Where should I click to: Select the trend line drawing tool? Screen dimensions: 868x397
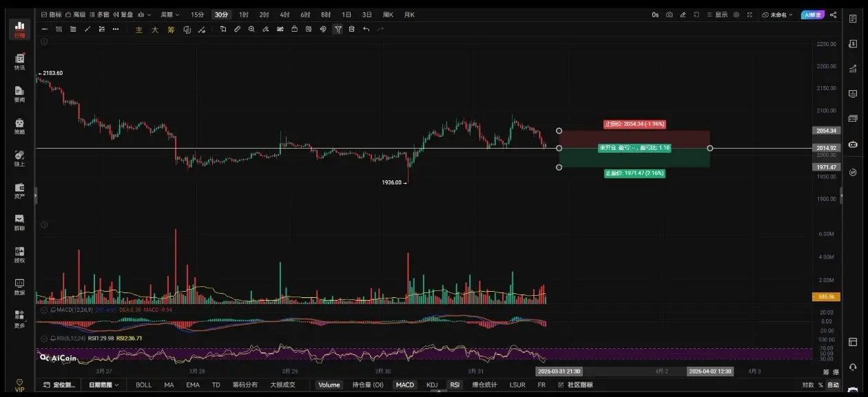coord(87,29)
